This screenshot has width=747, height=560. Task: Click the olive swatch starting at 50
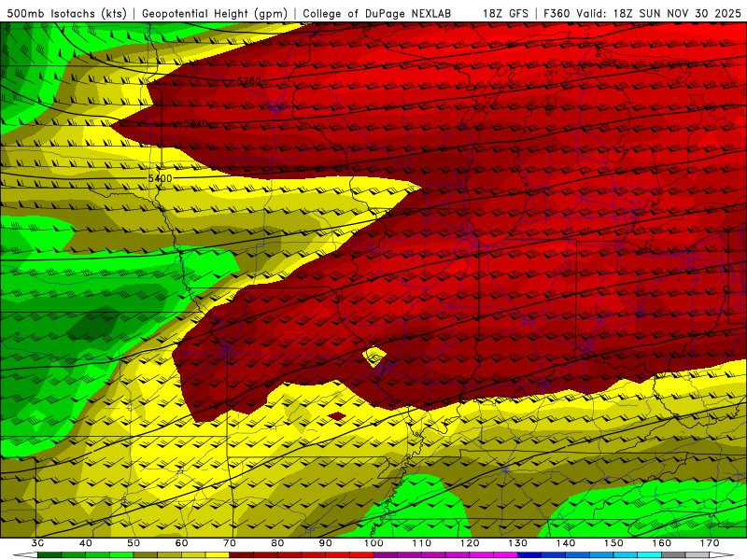(146, 554)
